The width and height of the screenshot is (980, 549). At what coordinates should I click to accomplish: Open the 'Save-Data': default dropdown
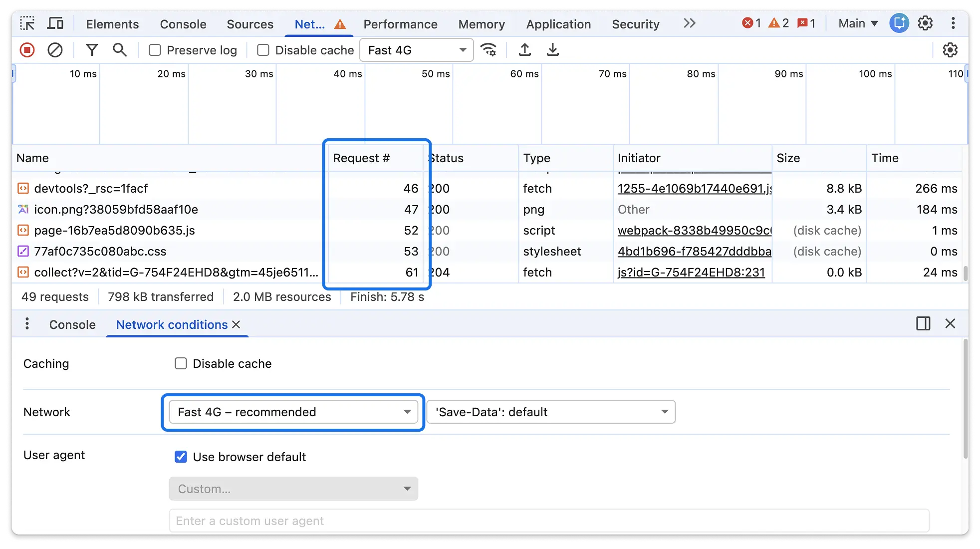coord(551,412)
